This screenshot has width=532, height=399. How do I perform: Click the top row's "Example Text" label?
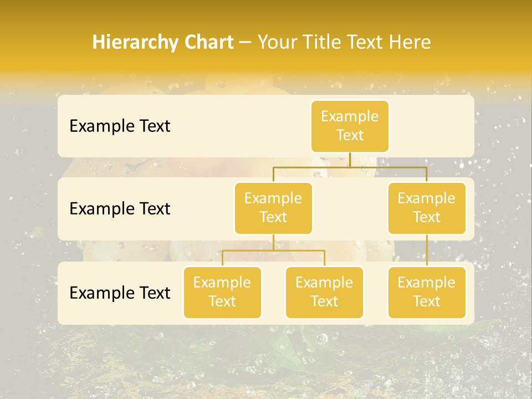tap(120, 126)
